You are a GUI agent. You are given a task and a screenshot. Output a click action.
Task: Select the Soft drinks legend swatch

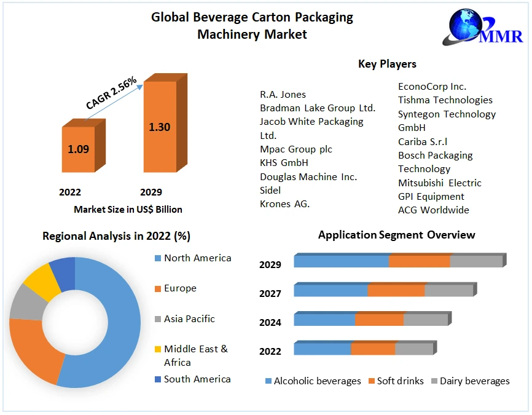371,381
